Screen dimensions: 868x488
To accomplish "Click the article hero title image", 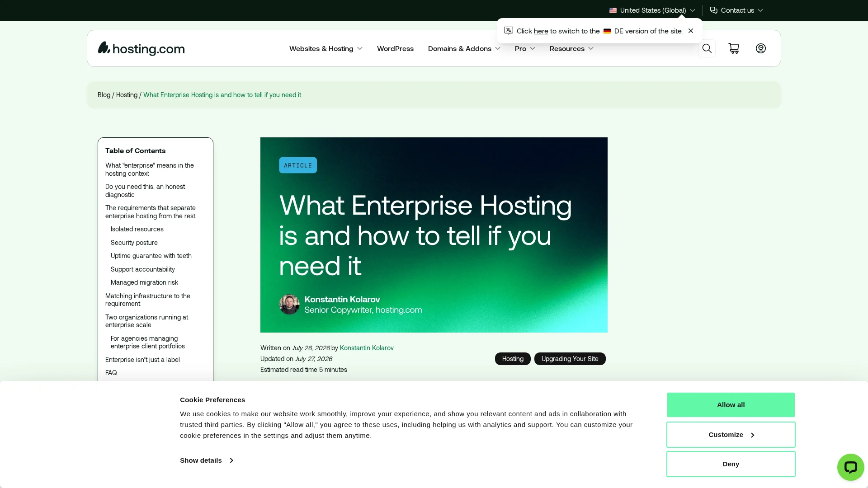I will point(434,235).
